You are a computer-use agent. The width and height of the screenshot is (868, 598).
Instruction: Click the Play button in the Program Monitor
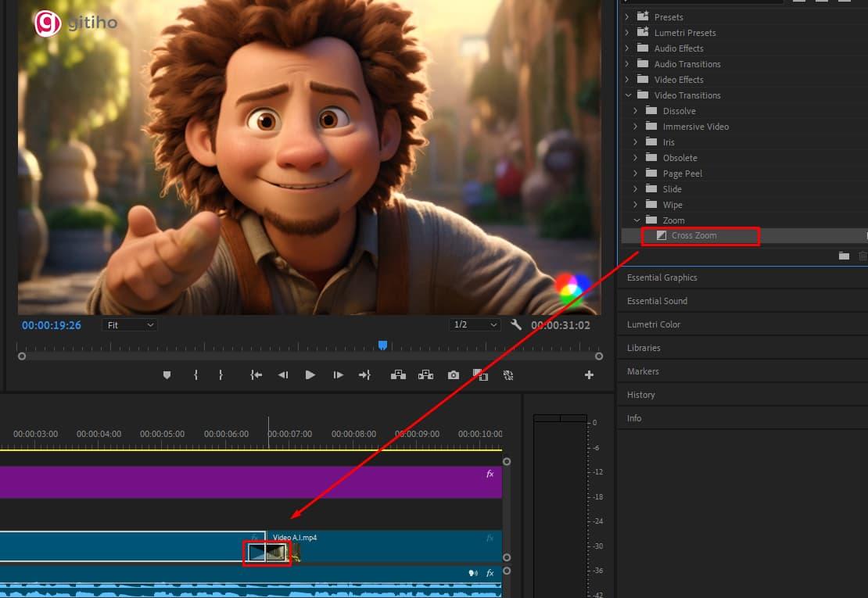click(x=310, y=374)
